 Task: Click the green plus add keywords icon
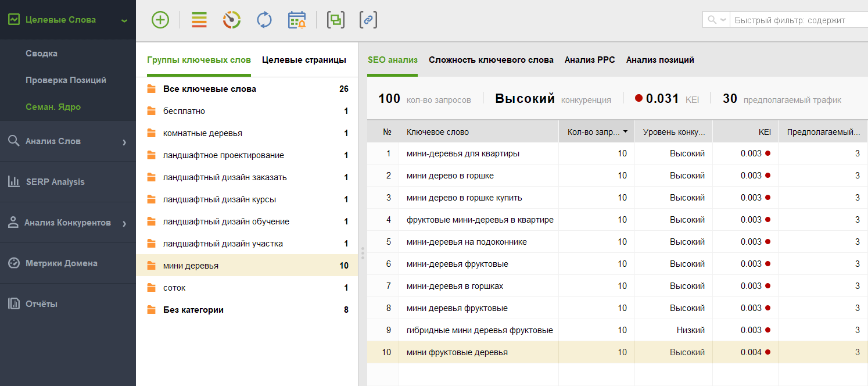160,20
